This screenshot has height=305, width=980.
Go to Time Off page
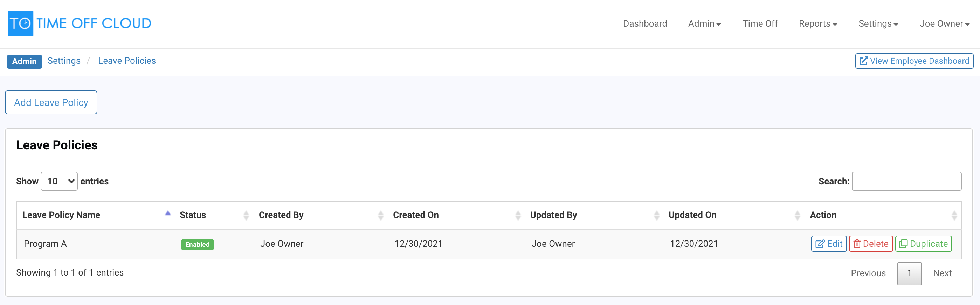click(x=760, y=23)
